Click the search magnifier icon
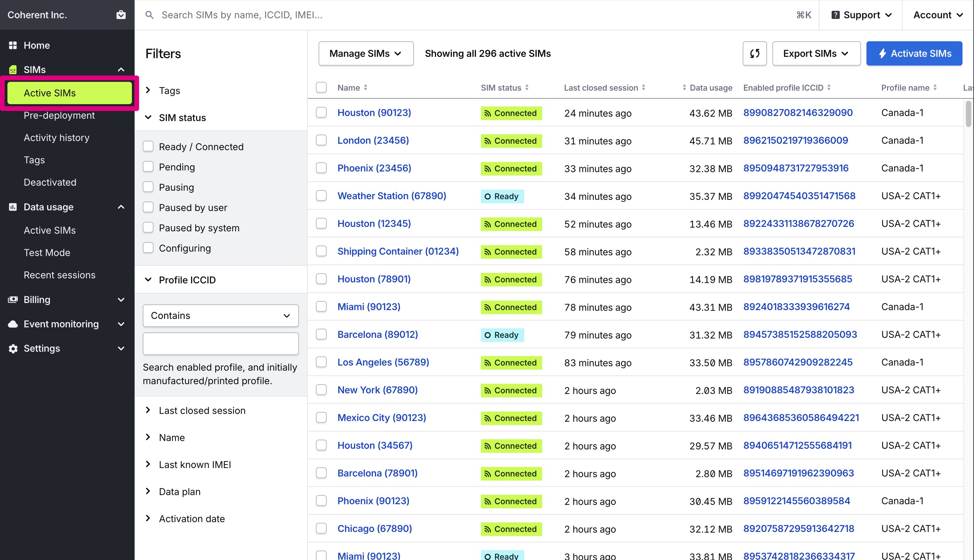 [x=149, y=15]
